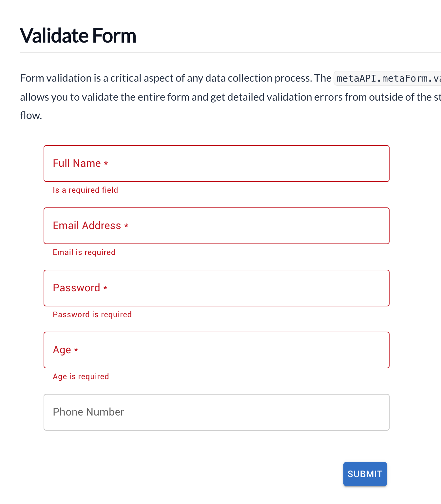
Task: Click the 'Age is required' error text
Action: pos(81,377)
